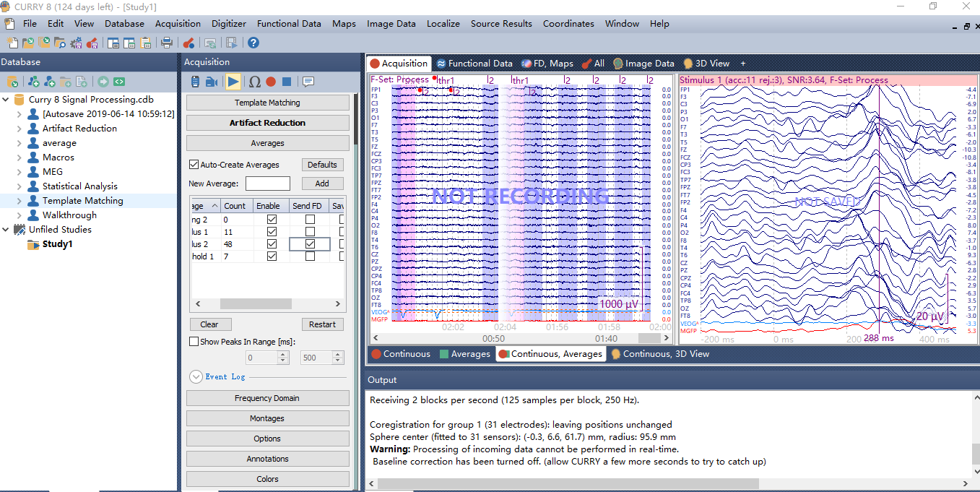Click the video camera icon in Acquisition toolbar
The width and height of the screenshot is (980, 492).
coord(212,82)
